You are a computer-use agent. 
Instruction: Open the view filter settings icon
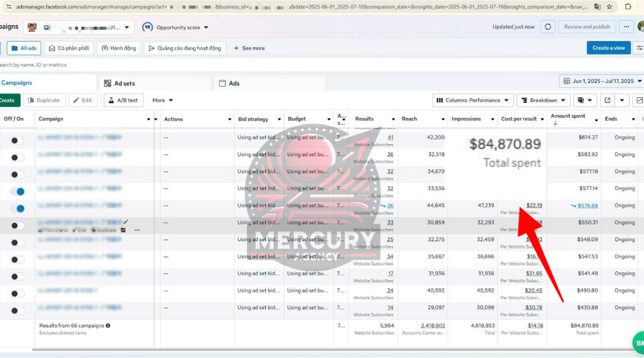(x=639, y=48)
